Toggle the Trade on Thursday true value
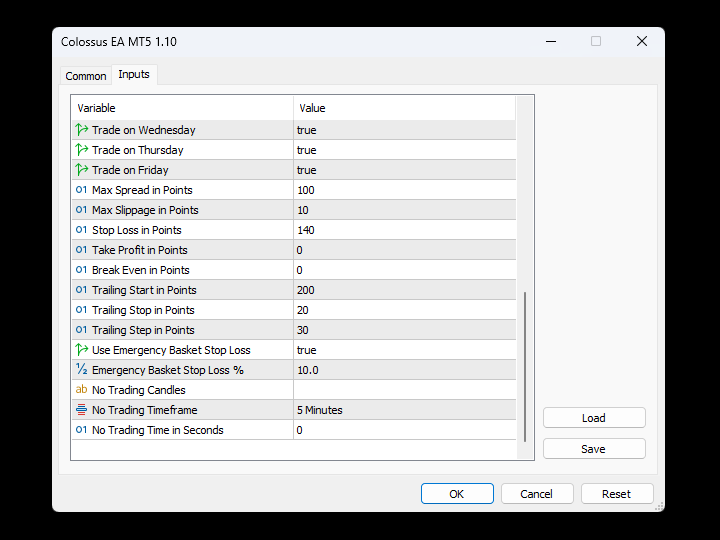This screenshot has height=540, width=720. [x=405, y=150]
